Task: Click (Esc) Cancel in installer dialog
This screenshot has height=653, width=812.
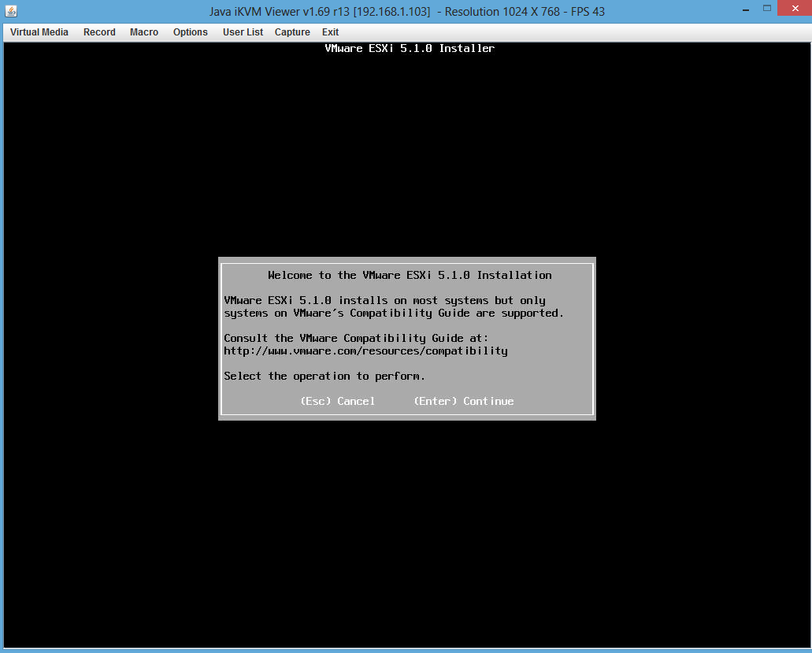Action: click(x=338, y=401)
